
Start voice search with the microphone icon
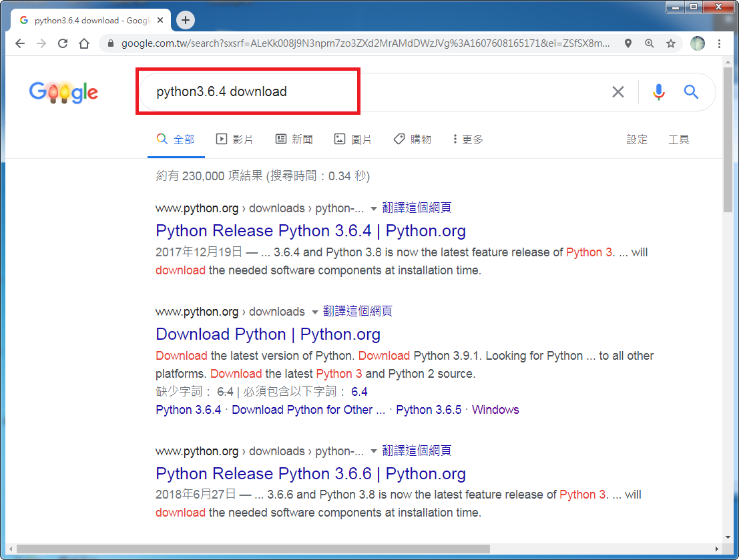pos(659,91)
